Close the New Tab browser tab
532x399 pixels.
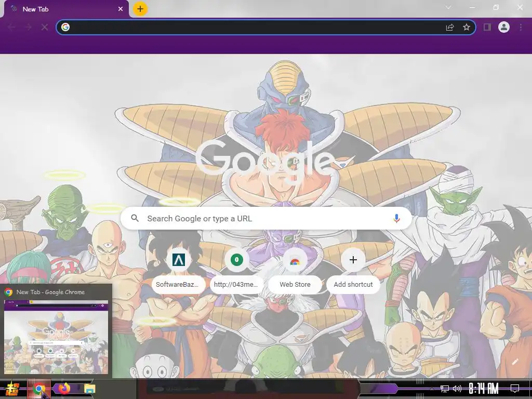(x=121, y=9)
